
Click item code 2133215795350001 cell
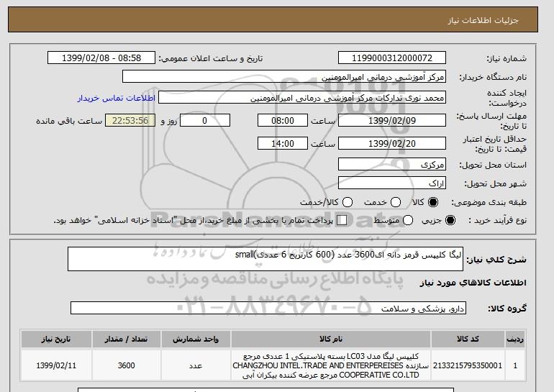click(x=468, y=365)
